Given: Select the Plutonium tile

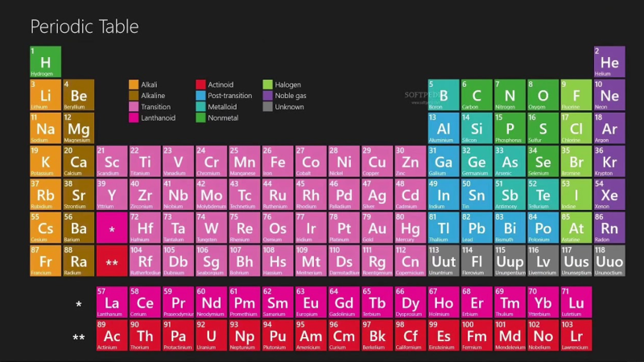Looking at the screenshot, I should 278,335.
